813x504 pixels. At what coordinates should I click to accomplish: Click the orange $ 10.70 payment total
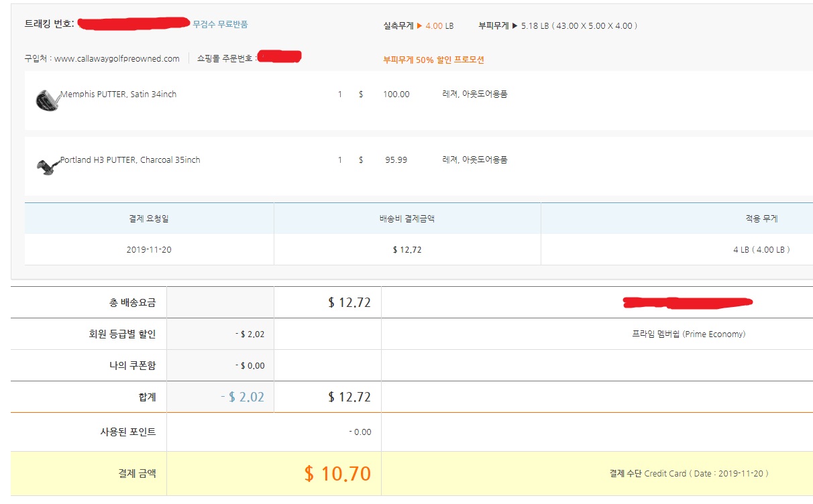click(x=337, y=474)
